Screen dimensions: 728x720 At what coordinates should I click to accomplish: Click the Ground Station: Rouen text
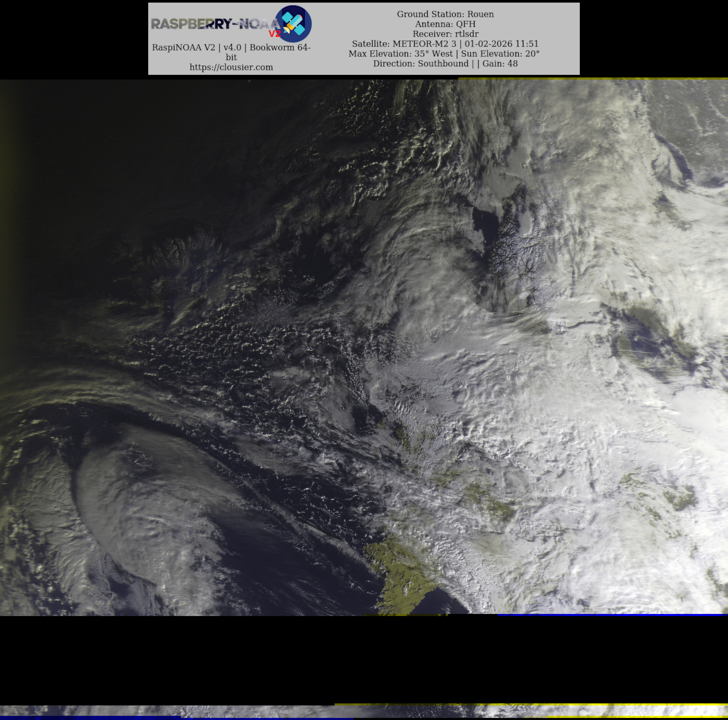click(445, 14)
